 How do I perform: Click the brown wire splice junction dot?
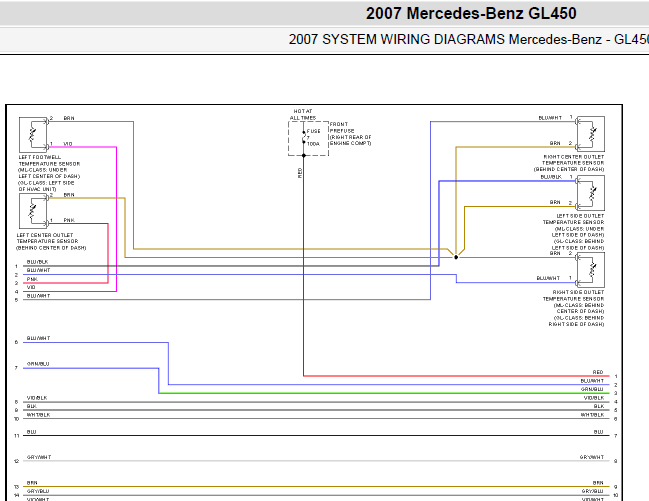tap(456, 257)
